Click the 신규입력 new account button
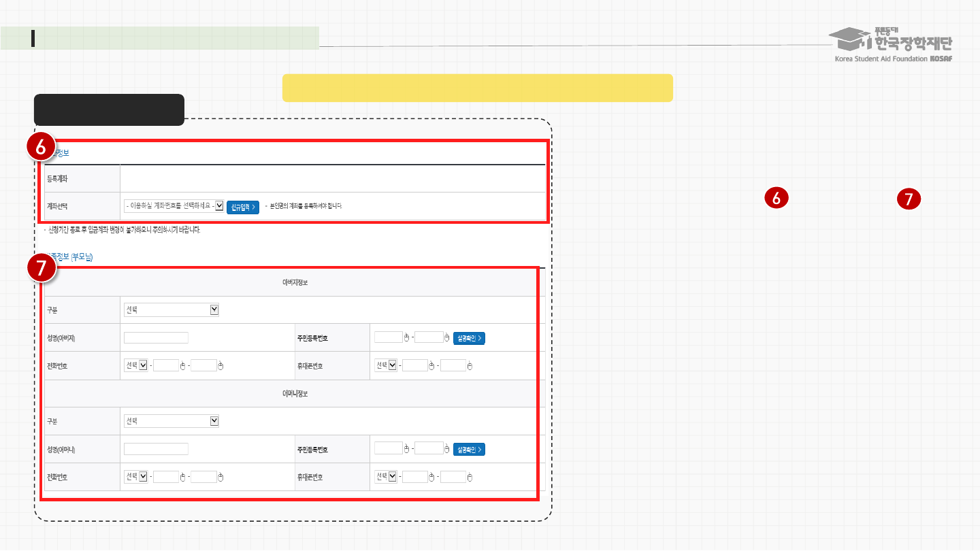980x551 pixels. [243, 207]
